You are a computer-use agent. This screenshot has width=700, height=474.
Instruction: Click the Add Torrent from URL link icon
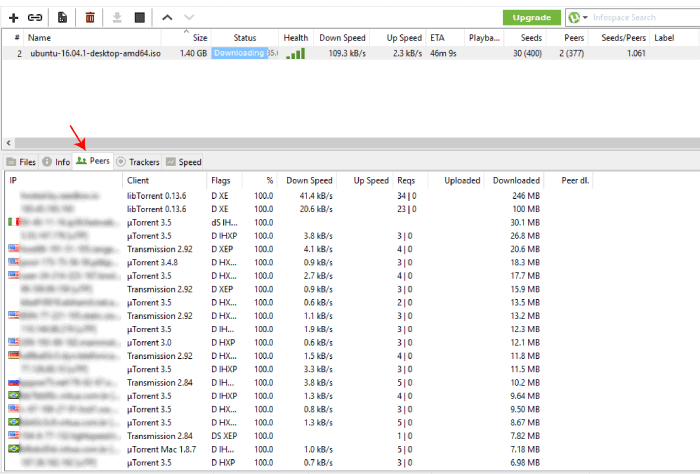click(x=35, y=17)
